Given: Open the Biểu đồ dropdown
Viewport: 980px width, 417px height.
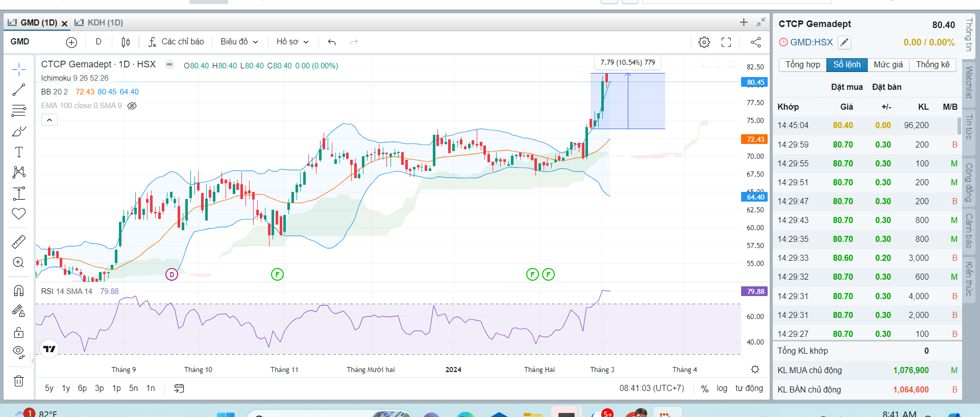Looking at the screenshot, I should coord(239,42).
